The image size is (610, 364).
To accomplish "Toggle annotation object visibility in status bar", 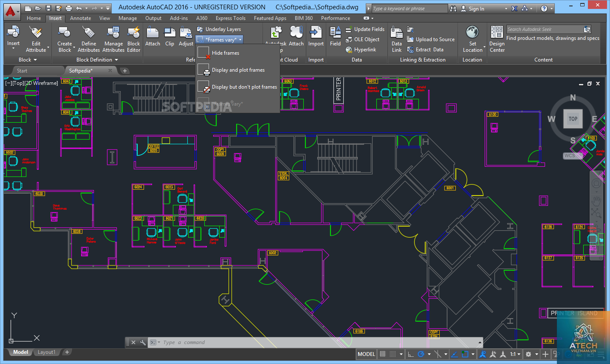I will pyautogui.click(x=483, y=354).
